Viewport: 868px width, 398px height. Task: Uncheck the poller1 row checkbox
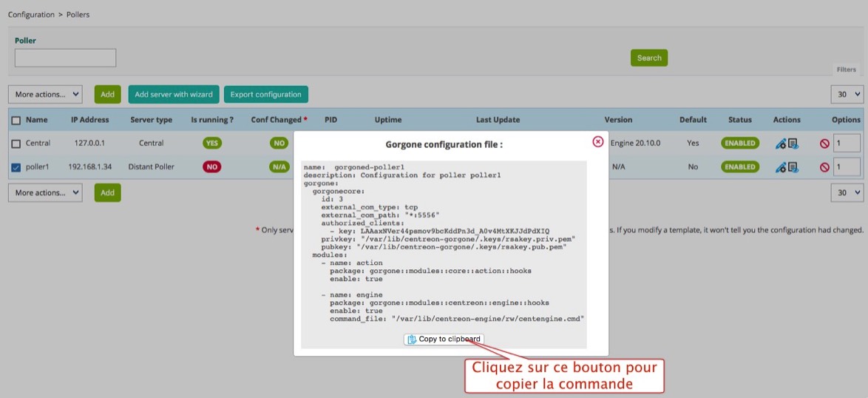tap(16, 167)
